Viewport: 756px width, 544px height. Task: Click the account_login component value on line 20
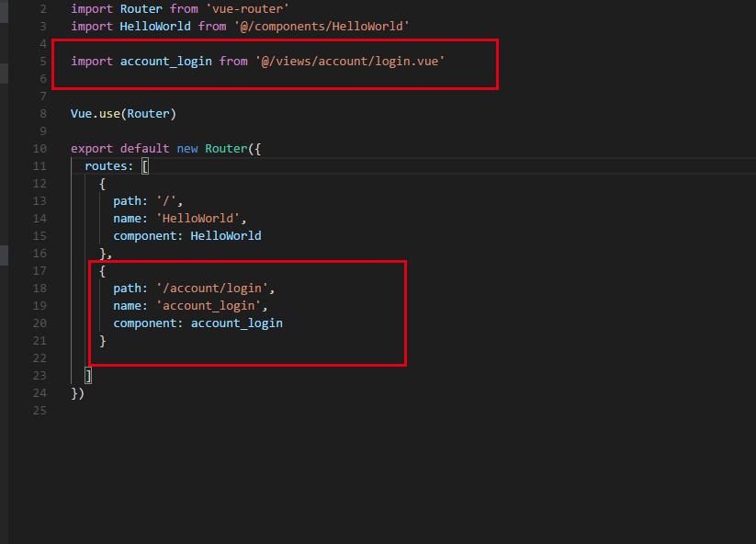(237, 323)
